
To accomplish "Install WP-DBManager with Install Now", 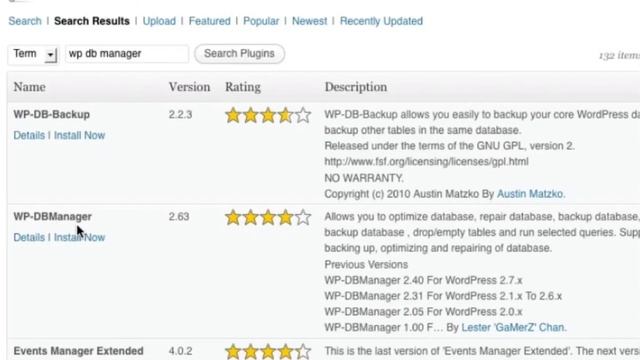I will point(80,238).
